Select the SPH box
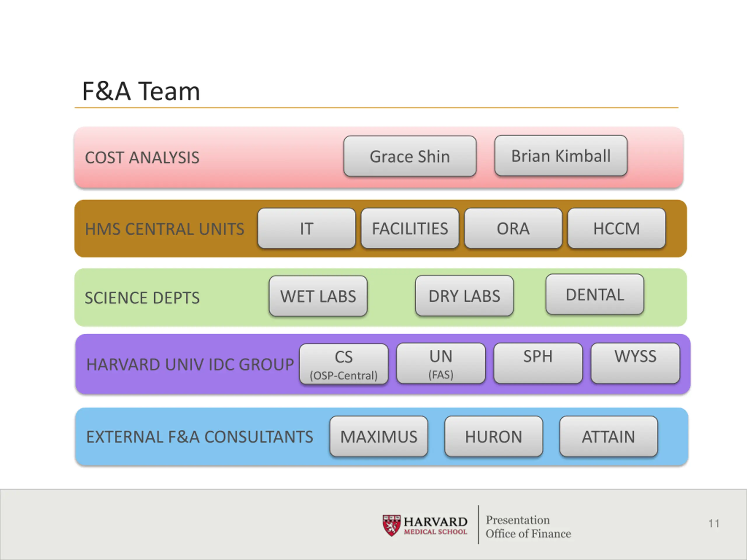Screen dimensions: 747x560 (x=538, y=363)
